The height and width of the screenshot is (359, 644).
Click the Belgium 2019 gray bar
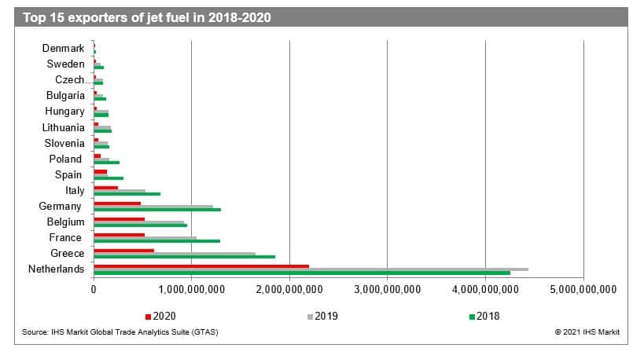[138, 222]
